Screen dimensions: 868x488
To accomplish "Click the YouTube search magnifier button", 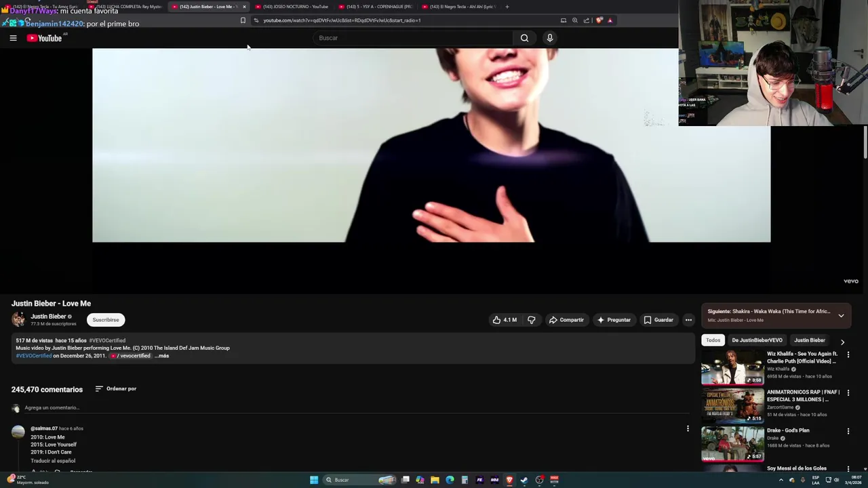I will 524,38.
